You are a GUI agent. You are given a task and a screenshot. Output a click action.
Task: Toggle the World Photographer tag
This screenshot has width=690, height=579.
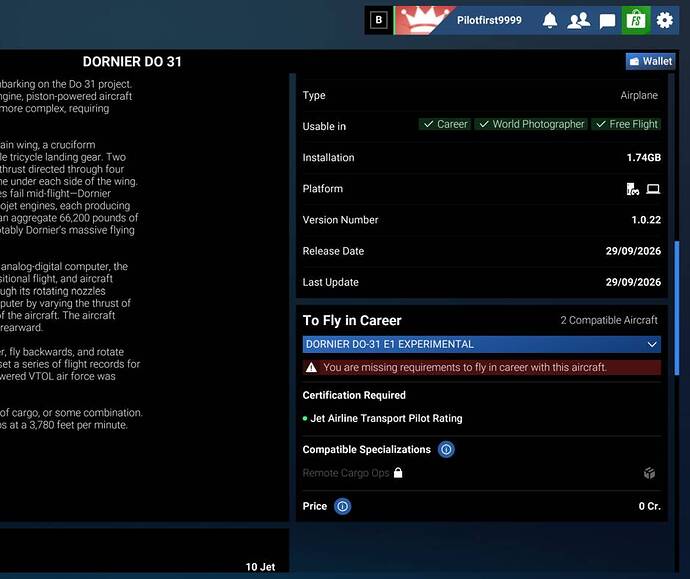pos(532,124)
